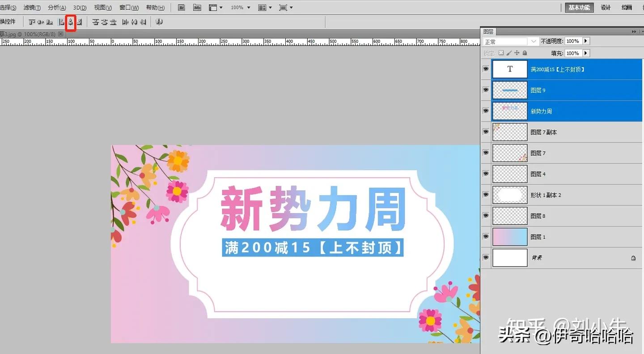This screenshot has height=354, width=644.
Task: Open the 不透明度 opacity slider
Action: tap(585, 41)
